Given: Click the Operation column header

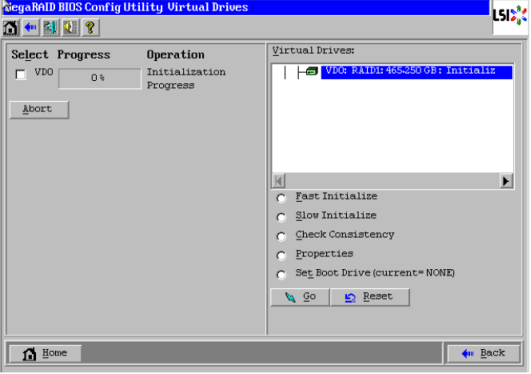Looking at the screenshot, I should (175, 55).
